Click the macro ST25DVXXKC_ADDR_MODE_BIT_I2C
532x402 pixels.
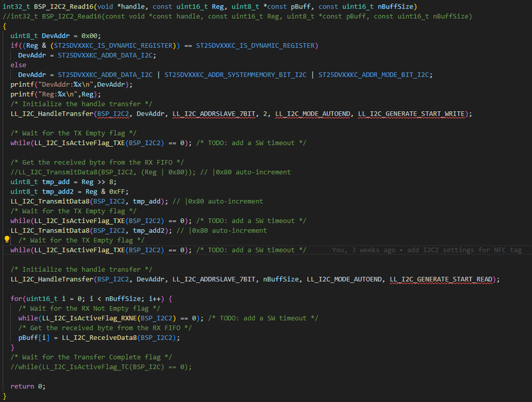pos(374,75)
